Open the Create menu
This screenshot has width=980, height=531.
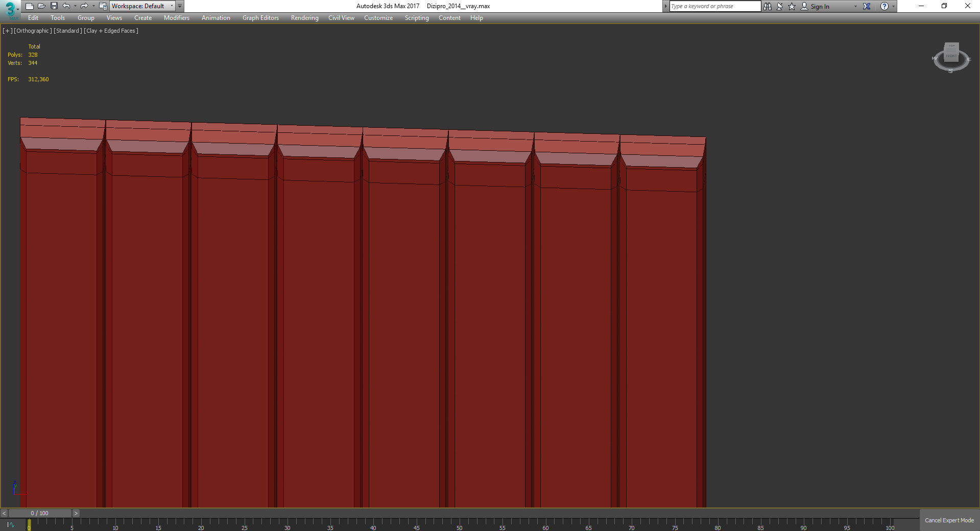(x=143, y=18)
